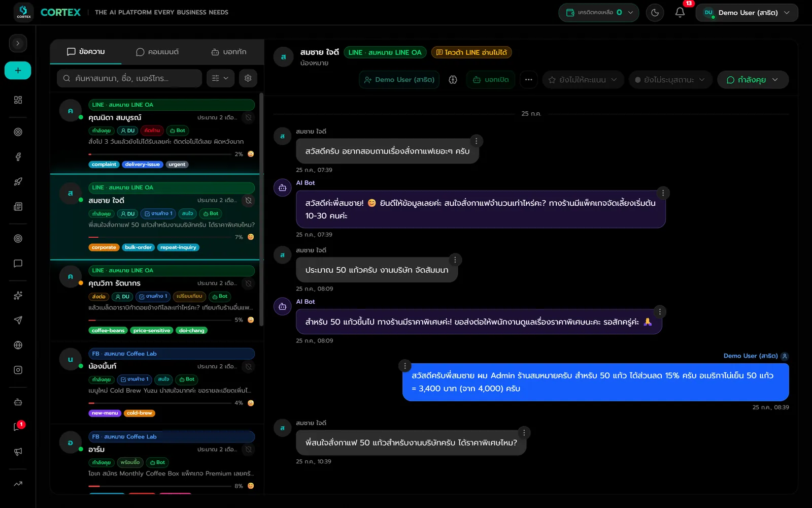The width and height of the screenshot is (812, 508).
Task: Toggle dark mode with the moon button
Action: [655, 13]
